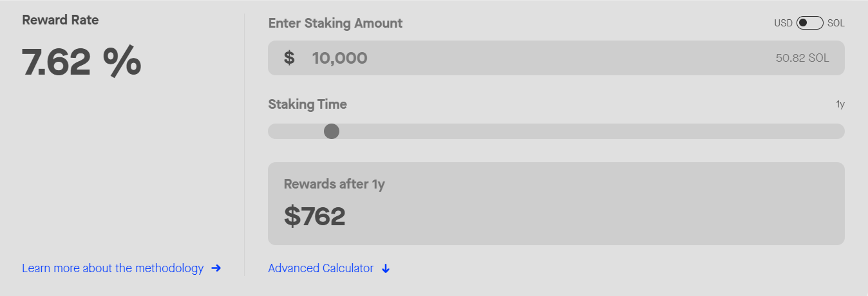Click the $762 rewards value
This screenshot has width=868, height=296.
click(315, 216)
